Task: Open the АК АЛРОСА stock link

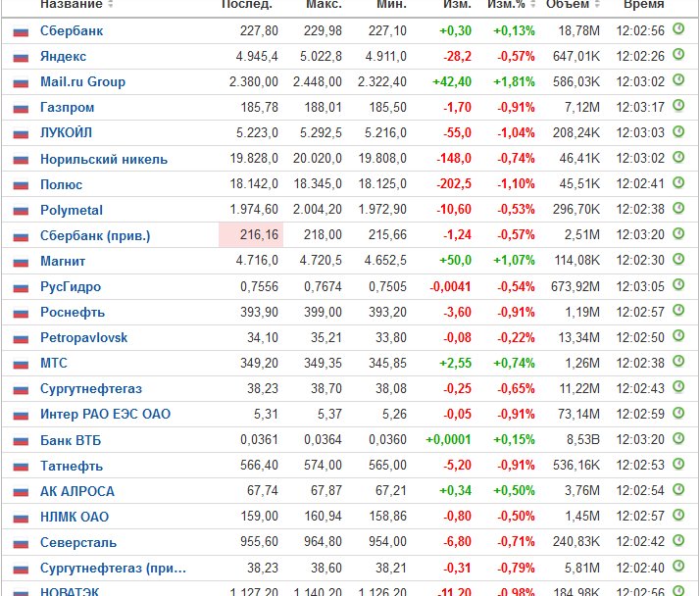Action: pos(77,491)
